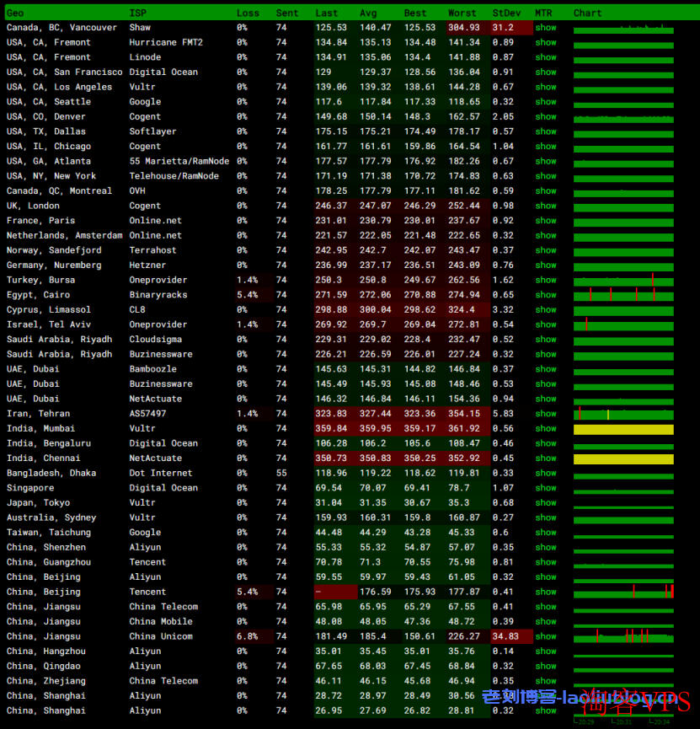The image size is (700, 729).
Task: Click chart bar in Jiangsu China Unicom row
Action: [x=623, y=636]
